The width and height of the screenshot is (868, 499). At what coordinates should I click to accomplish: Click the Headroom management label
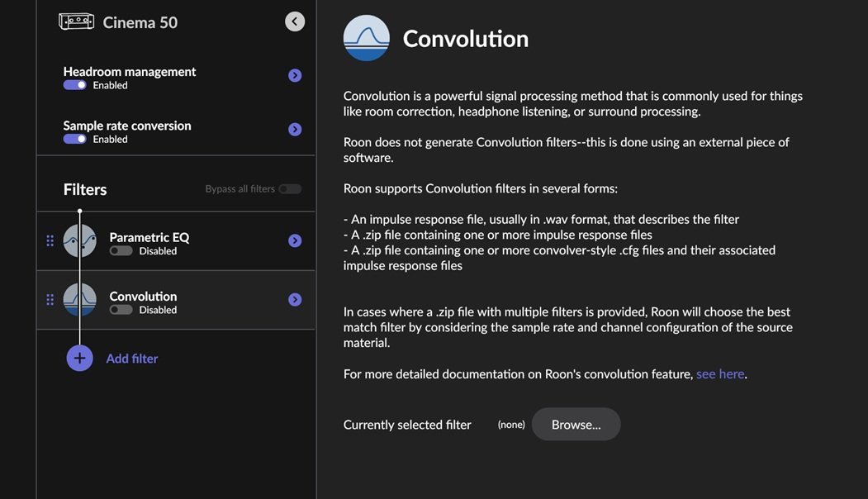tap(130, 71)
